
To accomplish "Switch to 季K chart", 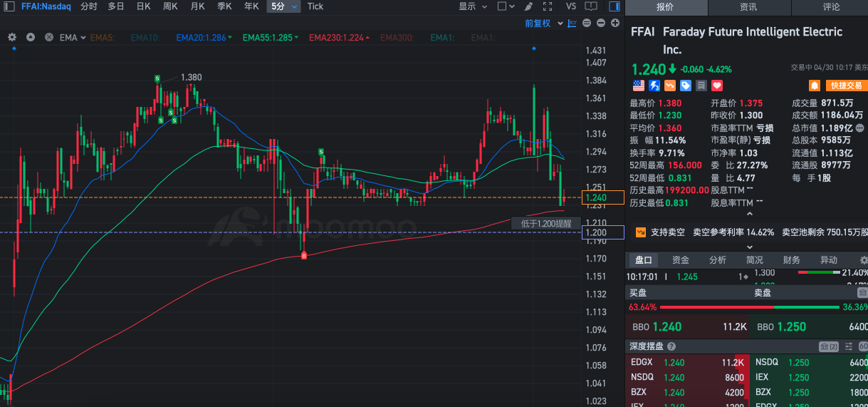I will (x=224, y=6).
